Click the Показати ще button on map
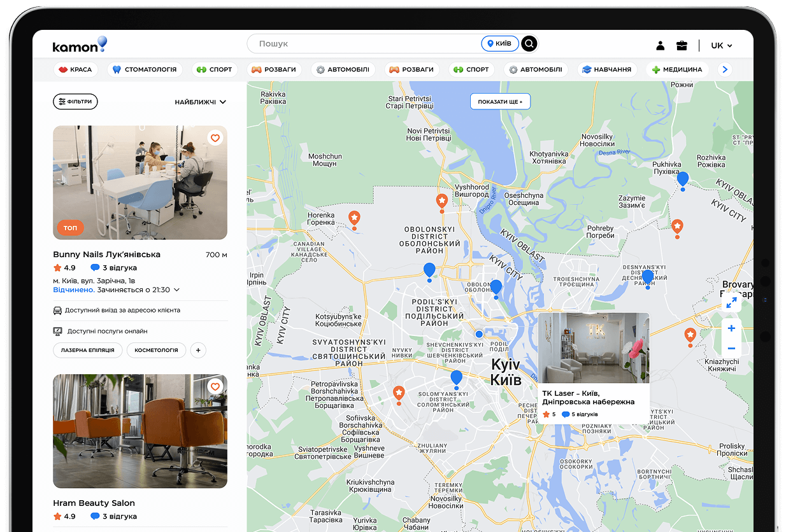Image resolution: width=786 pixels, height=532 pixels. click(500, 102)
